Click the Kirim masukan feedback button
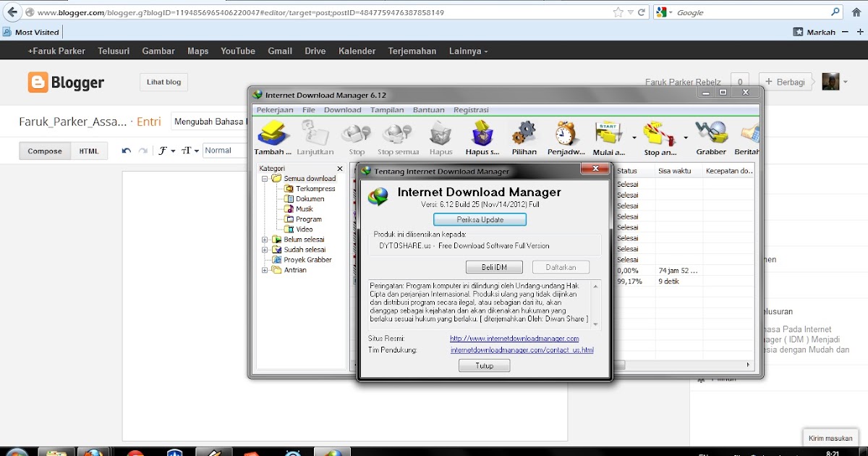The image size is (868, 456). pyautogui.click(x=830, y=438)
